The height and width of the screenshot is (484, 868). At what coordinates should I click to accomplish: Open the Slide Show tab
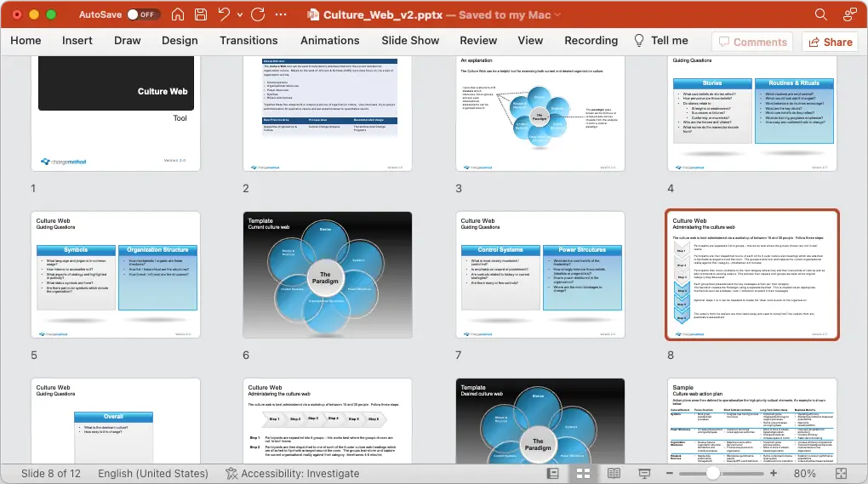[x=410, y=40]
